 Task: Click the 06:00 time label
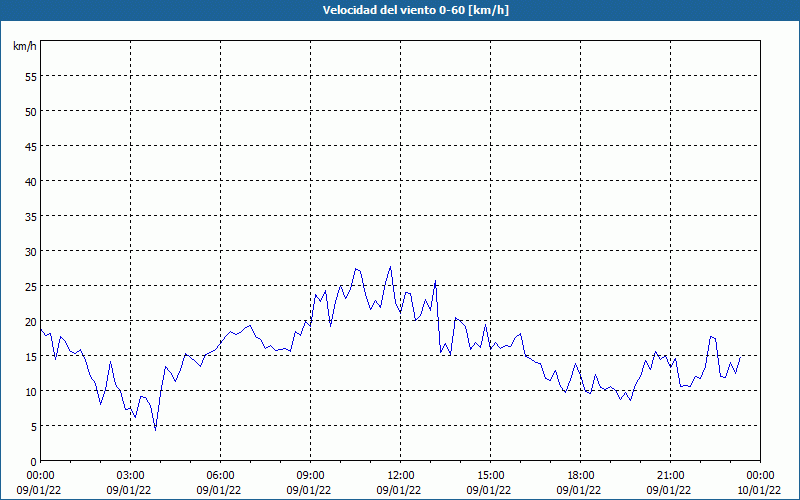(x=220, y=476)
